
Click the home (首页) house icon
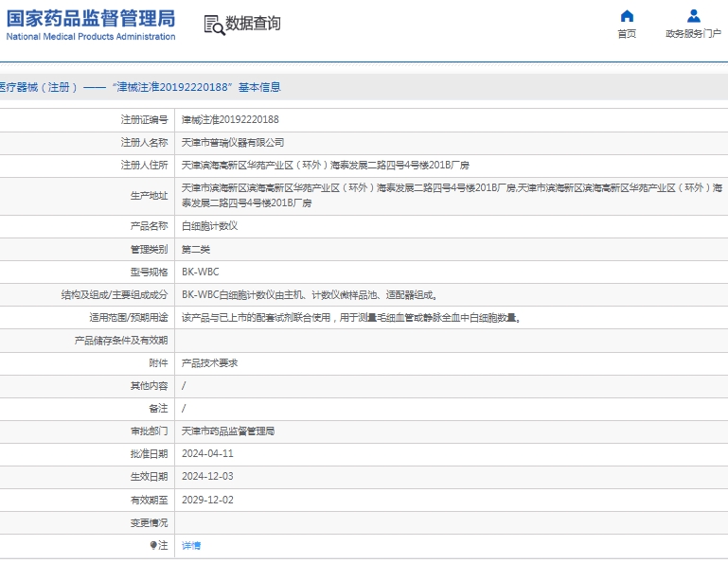(627, 16)
